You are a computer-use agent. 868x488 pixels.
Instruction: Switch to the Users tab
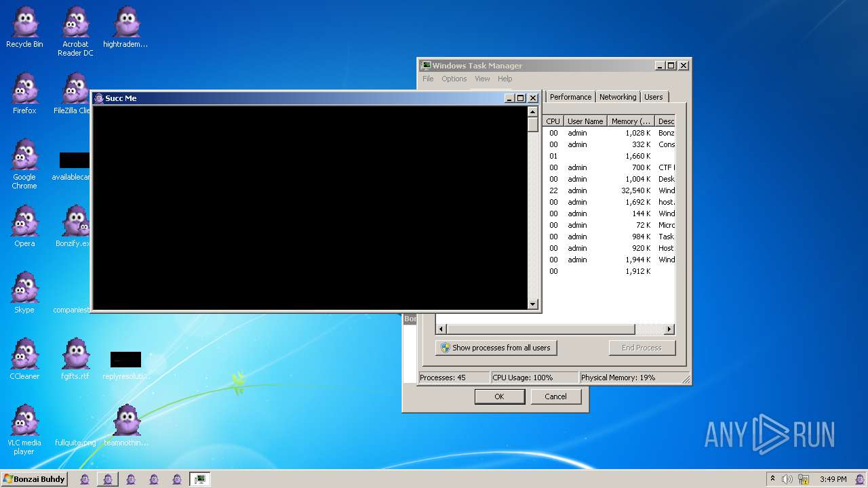coord(654,97)
